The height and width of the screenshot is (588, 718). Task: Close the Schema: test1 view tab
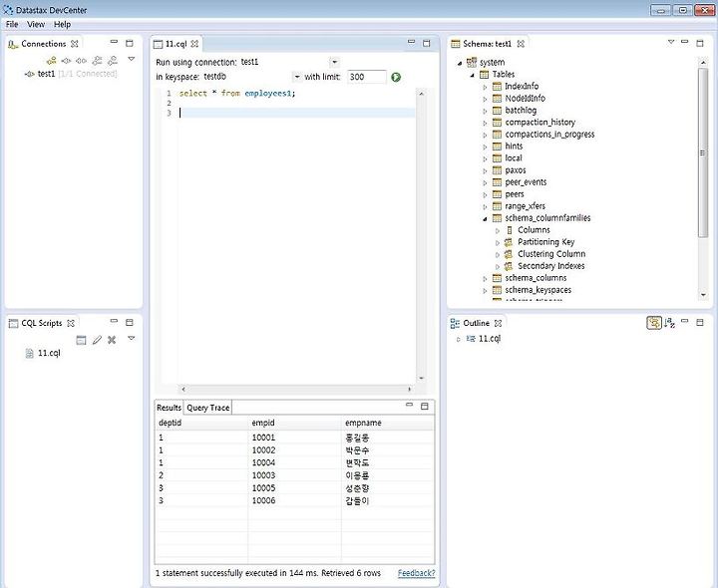(521, 44)
